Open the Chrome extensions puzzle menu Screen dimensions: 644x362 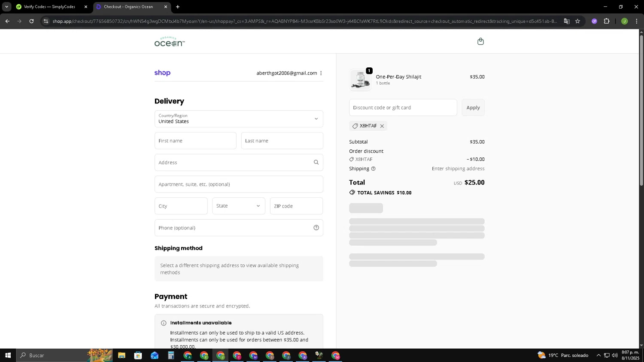tap(607, 21)
